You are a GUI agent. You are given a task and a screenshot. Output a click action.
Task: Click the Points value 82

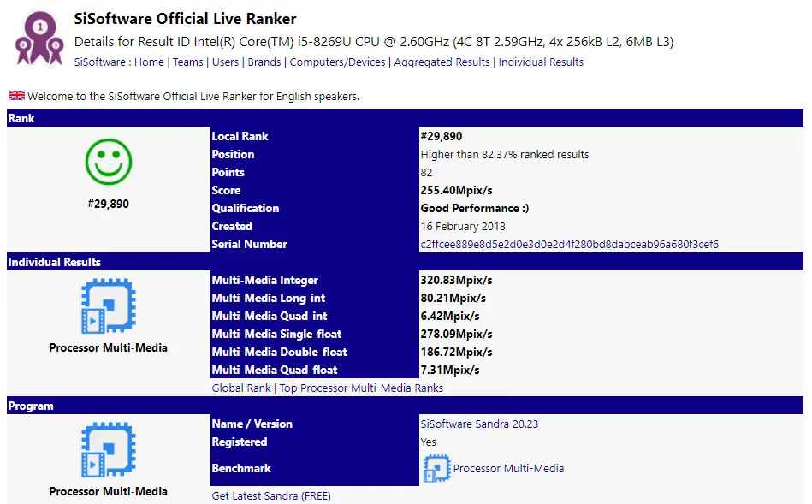point(426,173)
